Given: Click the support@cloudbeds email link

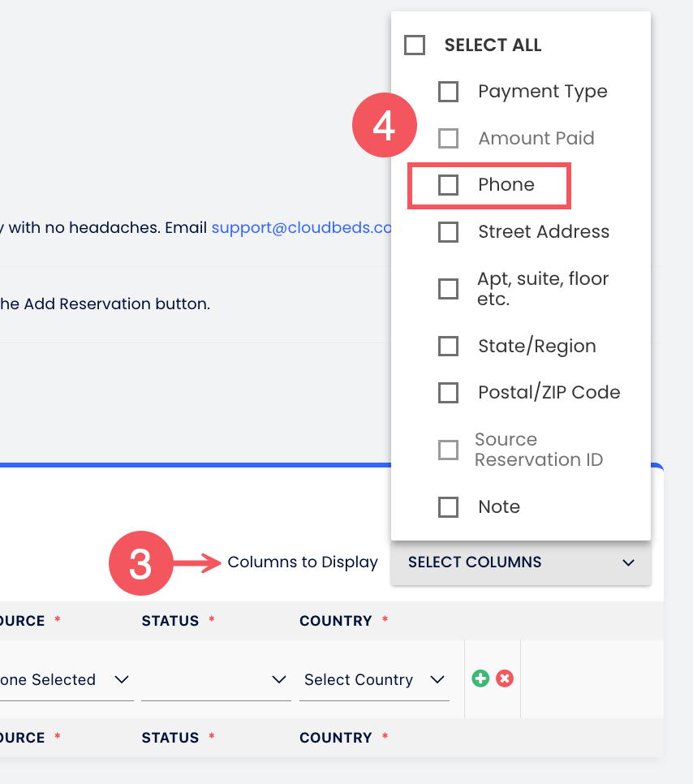Looking at the screenshot, I should pyautogui.click(x=301, y=228).
